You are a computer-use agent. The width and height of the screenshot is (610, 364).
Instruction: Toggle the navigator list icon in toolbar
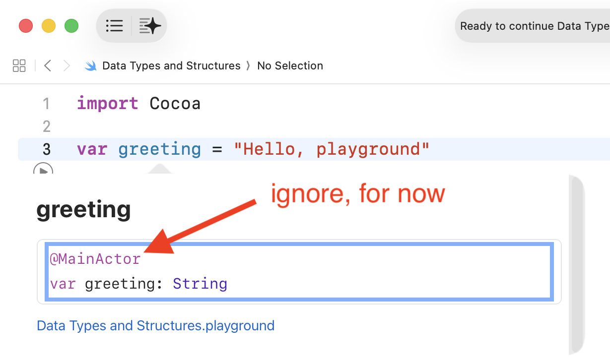coord(114,26)
